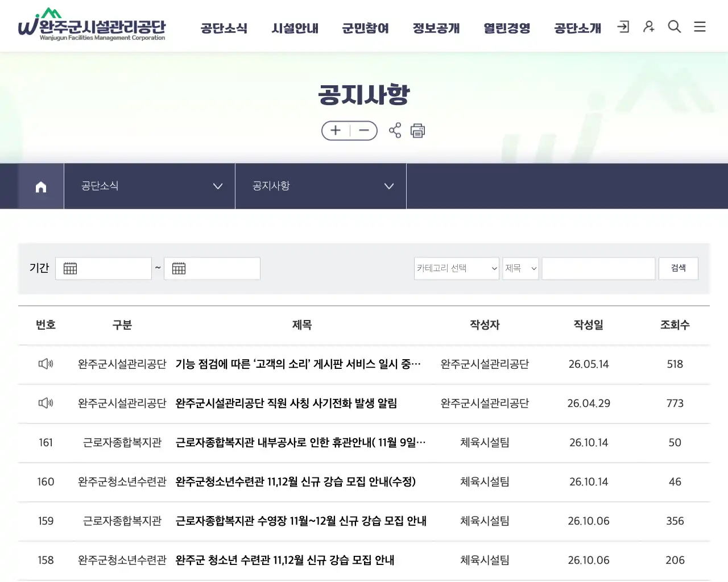Open the start date calendar icon
This screenshot has width=728, height=582.
[70, 268]
